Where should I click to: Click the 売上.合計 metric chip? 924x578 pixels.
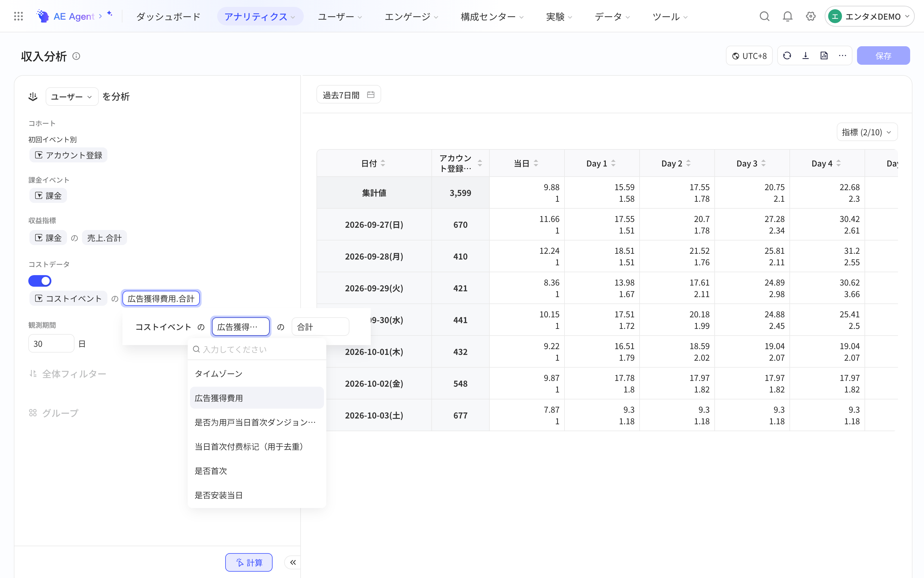[x=104, y=238]
